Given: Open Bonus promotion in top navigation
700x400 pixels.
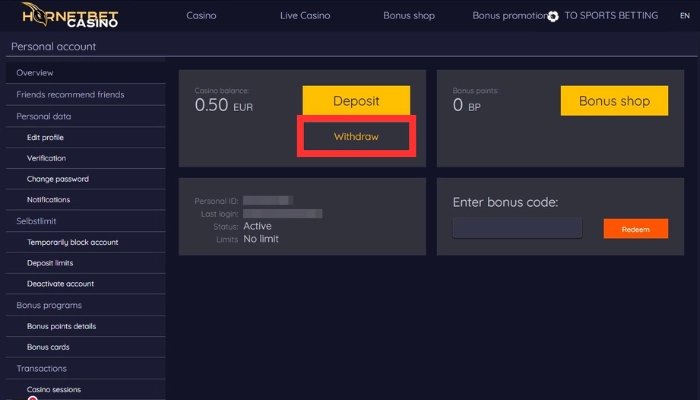Looking at the screenshot, I should click(x=510, y=16).
